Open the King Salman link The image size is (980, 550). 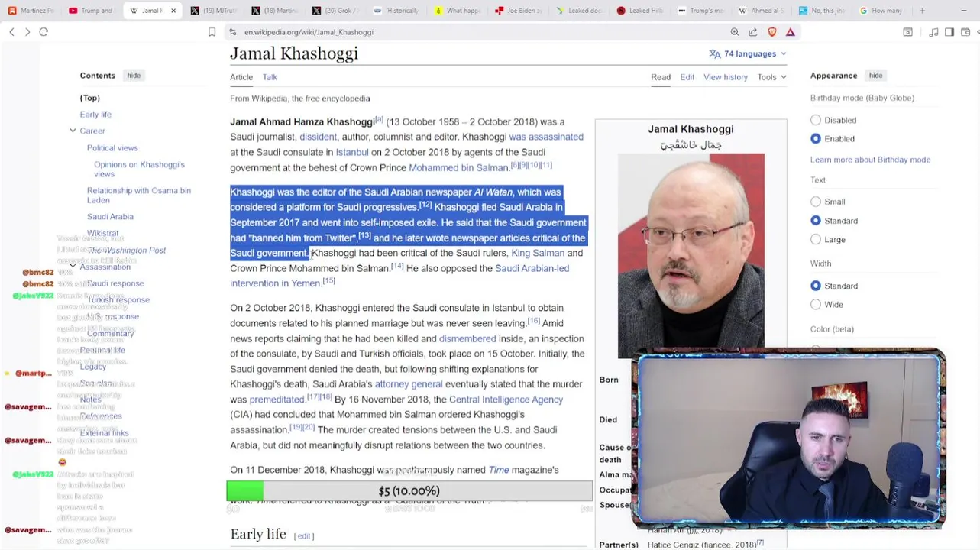click(538, 253)
